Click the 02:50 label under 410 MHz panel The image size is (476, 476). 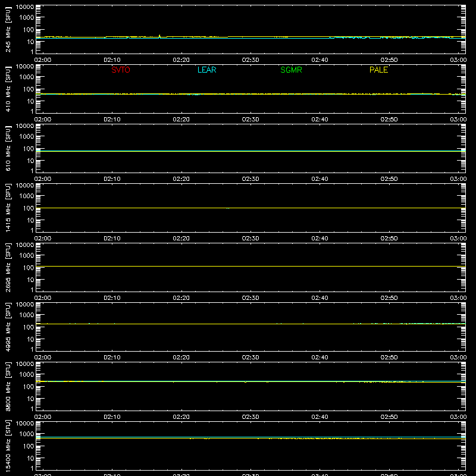pos(389,120)
